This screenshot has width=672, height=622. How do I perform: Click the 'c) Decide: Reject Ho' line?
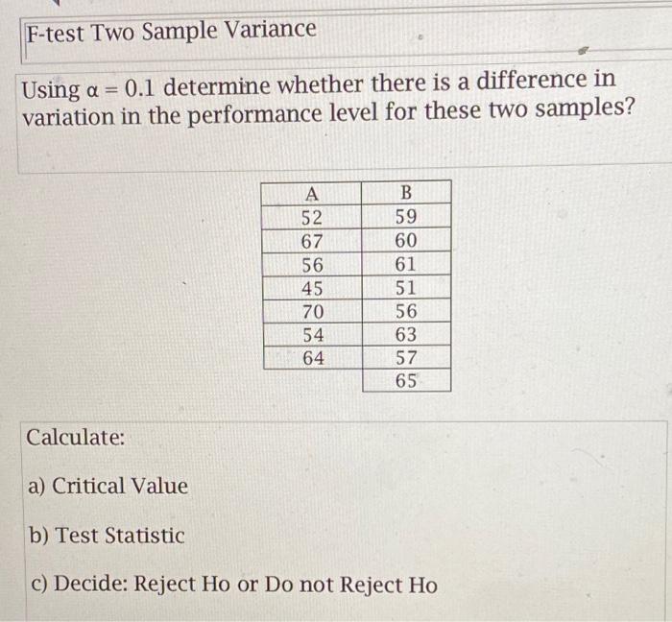(234, 584)
